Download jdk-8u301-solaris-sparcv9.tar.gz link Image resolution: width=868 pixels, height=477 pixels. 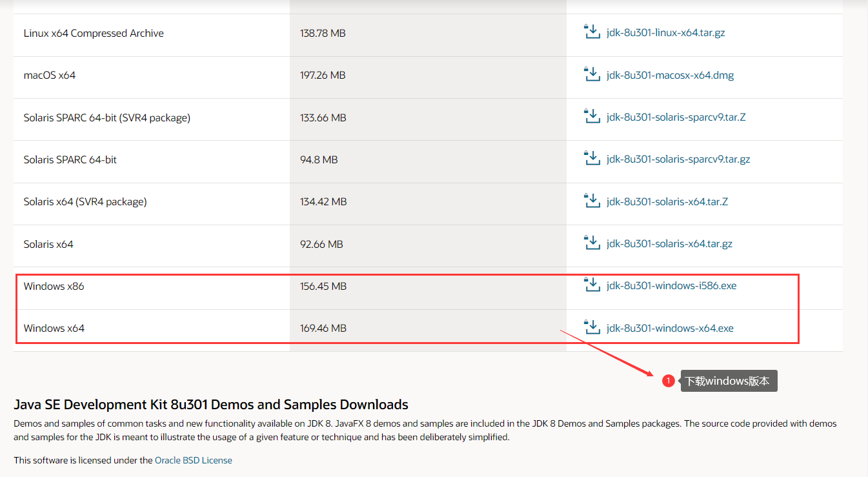[678, 159]
